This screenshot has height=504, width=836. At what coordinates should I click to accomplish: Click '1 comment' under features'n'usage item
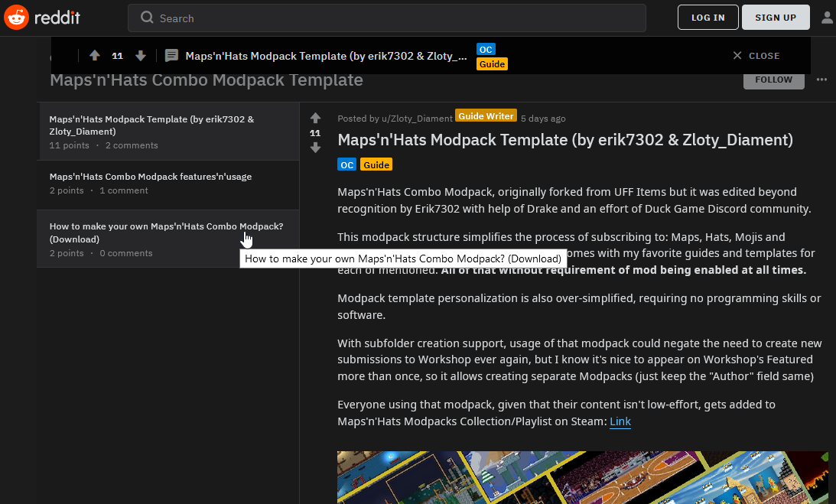click(x=124, y=190)
